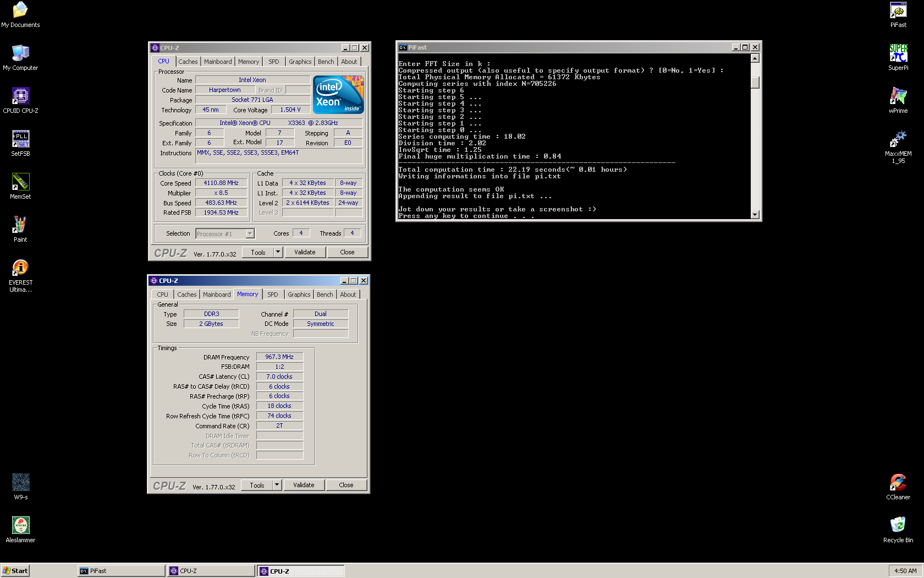This screenshot has width=924, height=578.
Task: Click the 4:50 AM system clock
Action: (905, 571)
